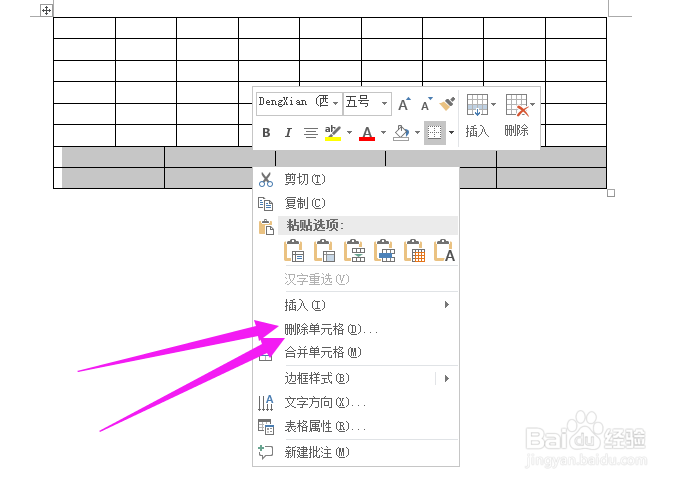This screenshot has height=484, width=685.
Task: Click the 插入 label in mini toolbar
Action: pos(477,131)
